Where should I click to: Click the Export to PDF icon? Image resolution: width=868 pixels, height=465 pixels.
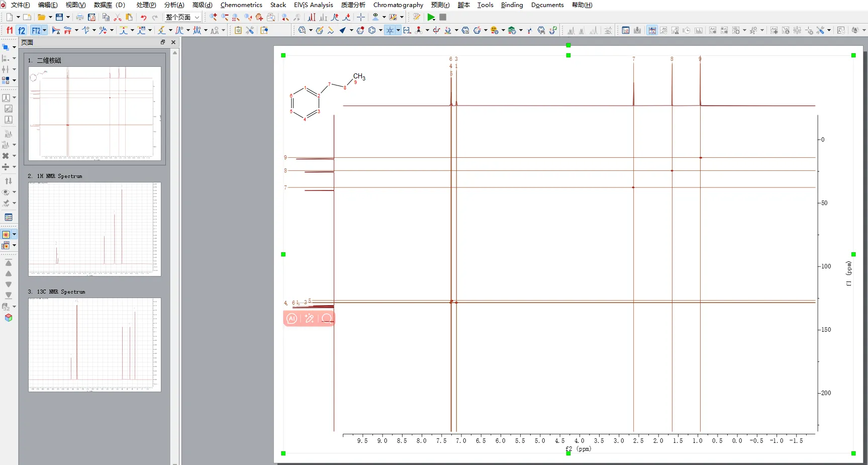tap(91, 17)
